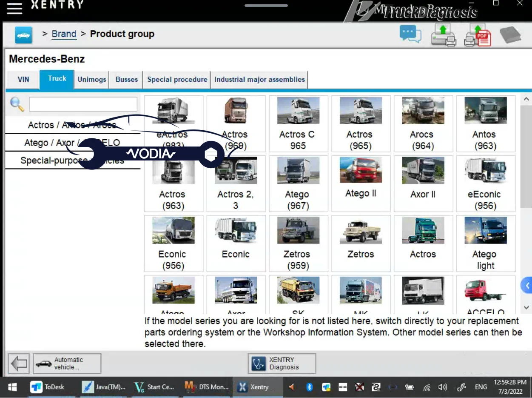
Task: Click the model list scrollbar thumb
Action: coord(526,157)
